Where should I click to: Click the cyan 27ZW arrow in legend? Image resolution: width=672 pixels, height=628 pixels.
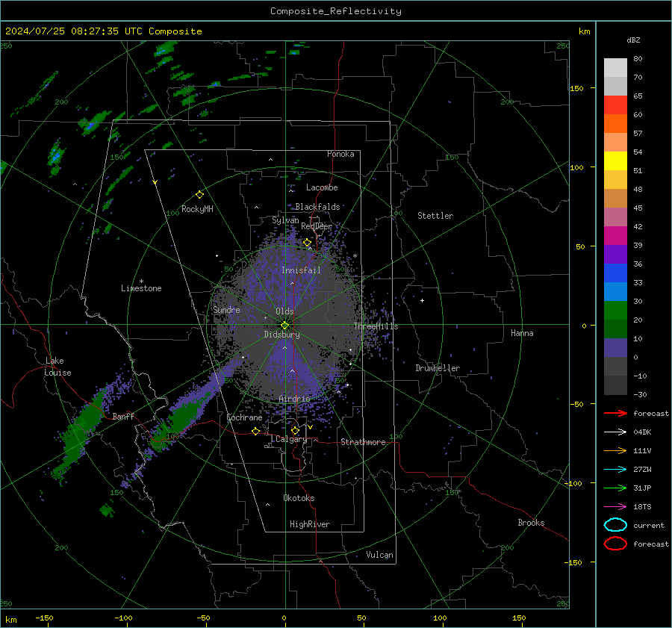615,470
